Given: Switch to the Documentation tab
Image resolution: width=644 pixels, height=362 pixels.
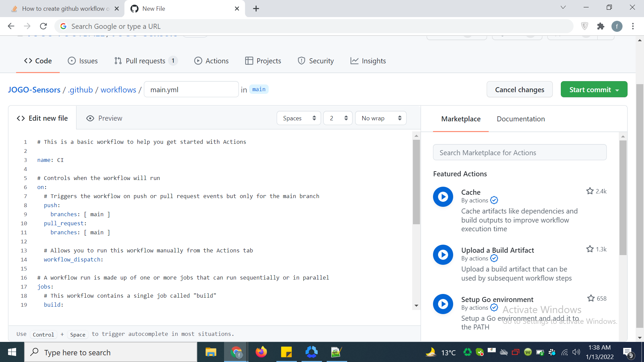Looking at the screenshot, I should [521, 119].
